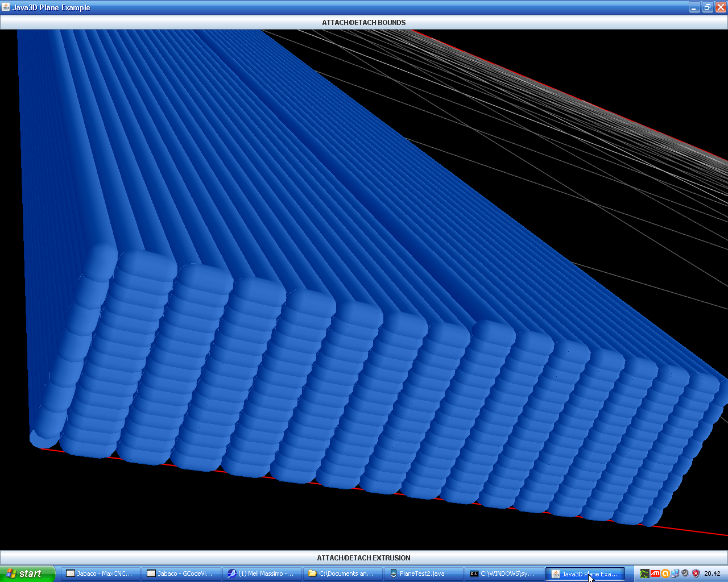728x582 pixels.
Task: Open the C:\Documents an... folder taskbar item
Action: pos(342,574)
